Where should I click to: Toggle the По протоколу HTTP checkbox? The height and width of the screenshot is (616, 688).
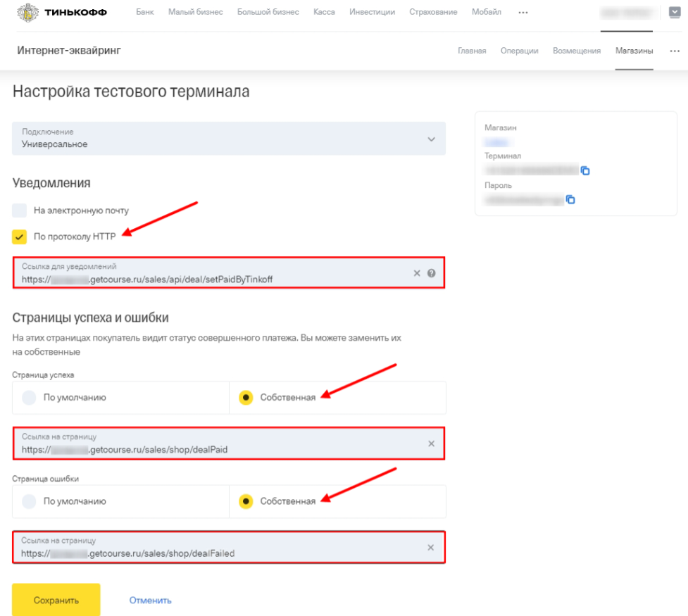click(x=19, y=237)
